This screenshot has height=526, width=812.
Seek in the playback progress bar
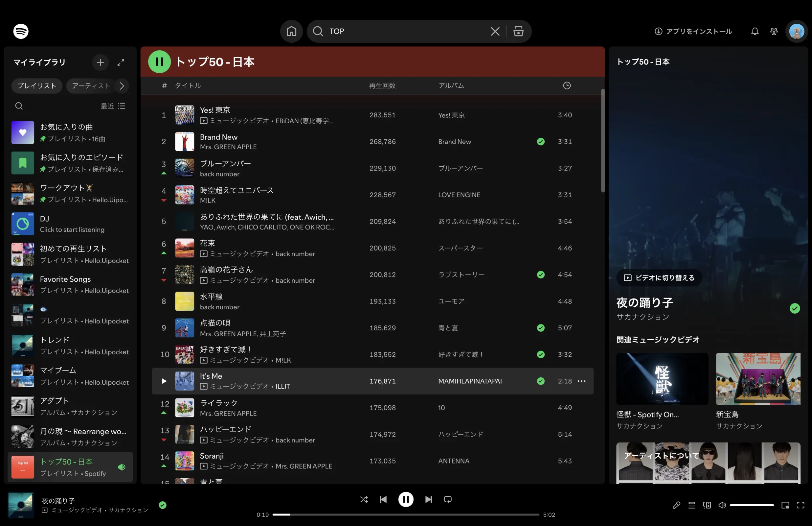tap(406, 514)
